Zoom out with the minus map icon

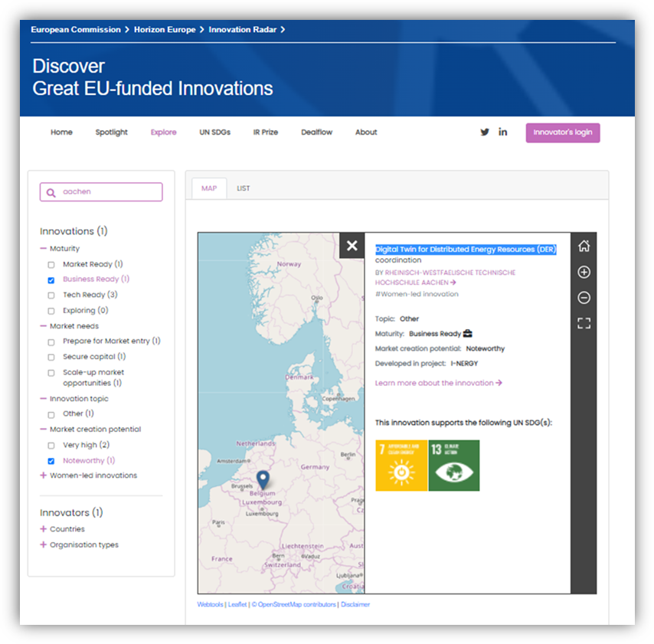click(584, 297)
